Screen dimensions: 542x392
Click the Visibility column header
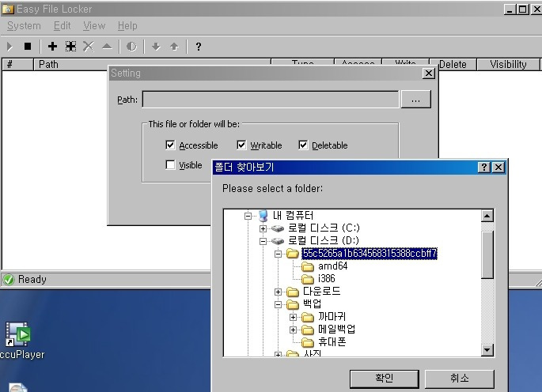click(508, 64)
